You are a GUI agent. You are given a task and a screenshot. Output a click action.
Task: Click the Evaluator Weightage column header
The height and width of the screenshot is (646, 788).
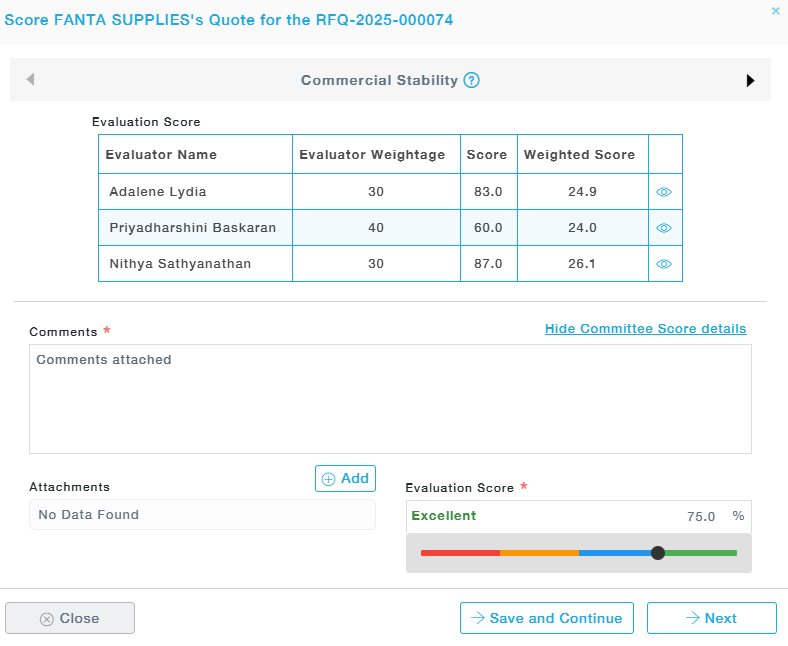[372, 155]
